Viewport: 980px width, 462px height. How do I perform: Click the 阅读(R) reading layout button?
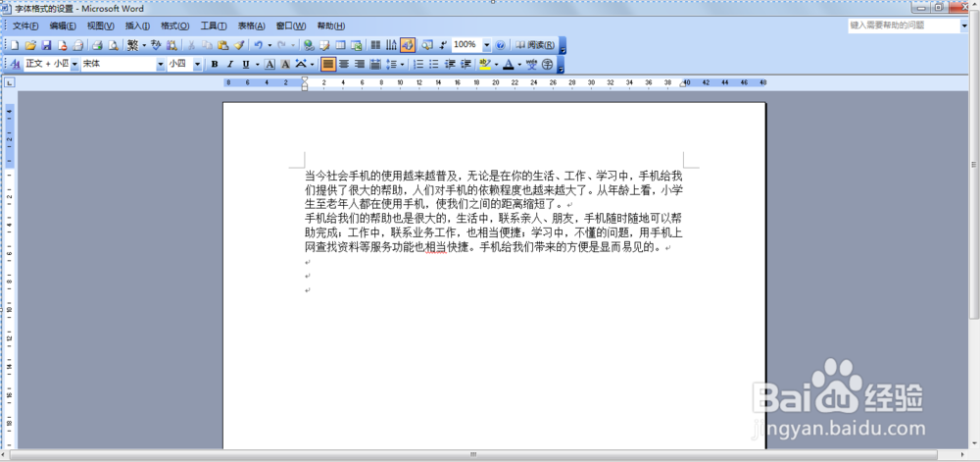click(535, 45)
